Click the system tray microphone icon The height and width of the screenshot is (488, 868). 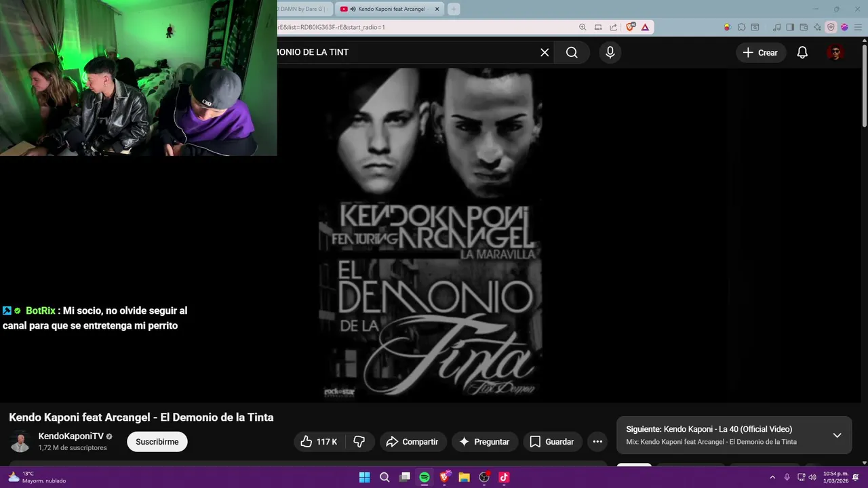point(787,477)
